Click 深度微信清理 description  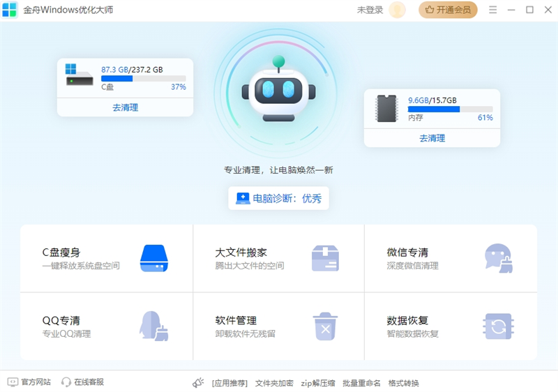click(x=412, y=265)
